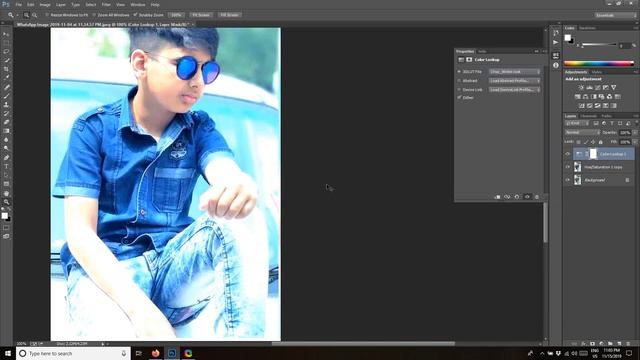Screen dimensions: 640x360
Task: Click the color spectrum ramp
Action: coord(599,64)
